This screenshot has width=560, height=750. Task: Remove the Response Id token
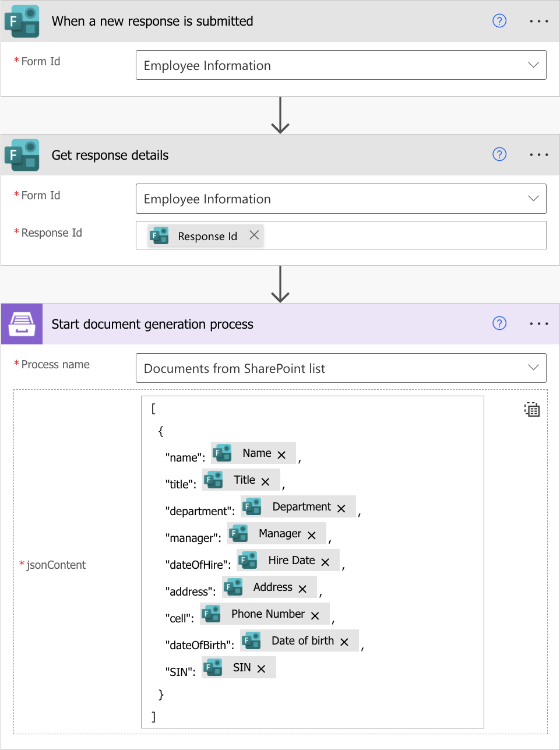click(x=254, y=235)
